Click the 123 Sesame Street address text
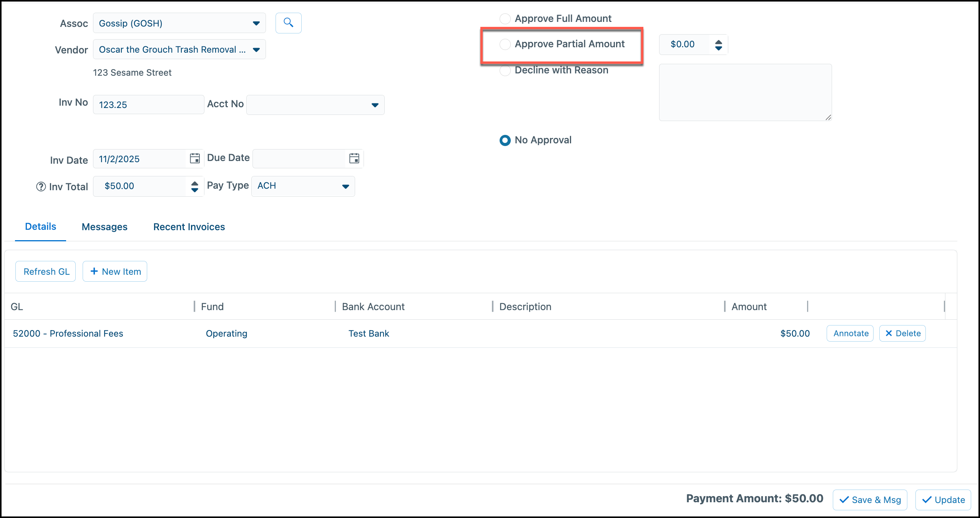The image size is (980, 518). tap(132, 73)
